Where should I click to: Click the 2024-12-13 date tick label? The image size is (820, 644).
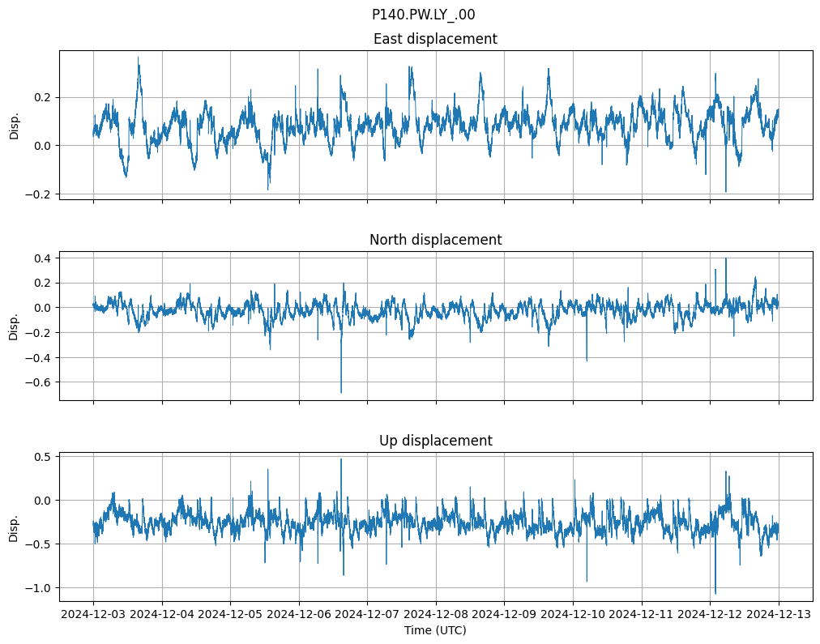[779, 614]
